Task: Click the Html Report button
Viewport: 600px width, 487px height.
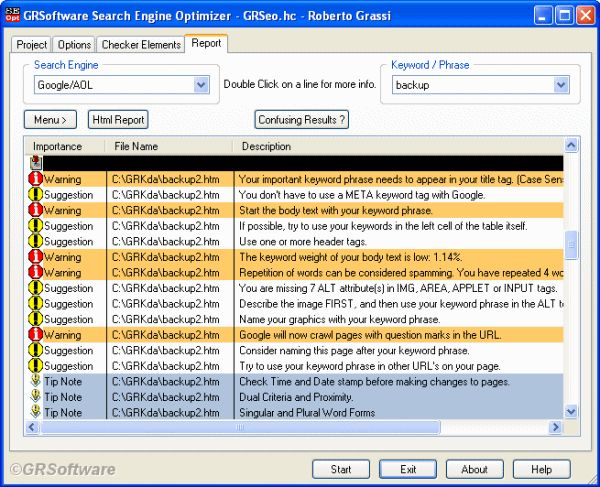Action: tap(118, 120)
